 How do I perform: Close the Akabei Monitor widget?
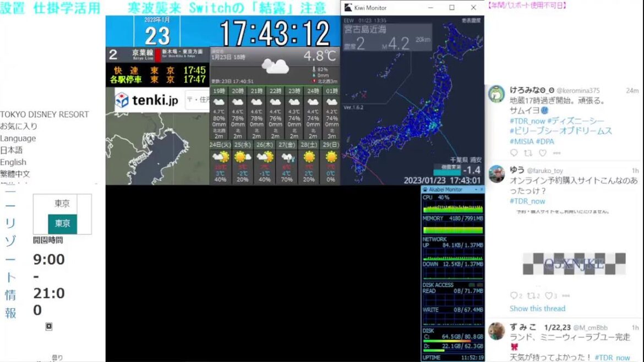pos(481,189)
